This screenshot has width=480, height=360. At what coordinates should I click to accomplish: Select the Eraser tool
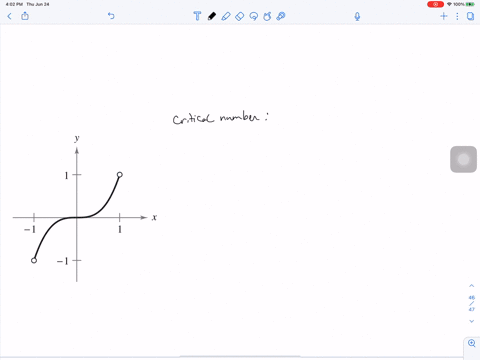(240, 16)
